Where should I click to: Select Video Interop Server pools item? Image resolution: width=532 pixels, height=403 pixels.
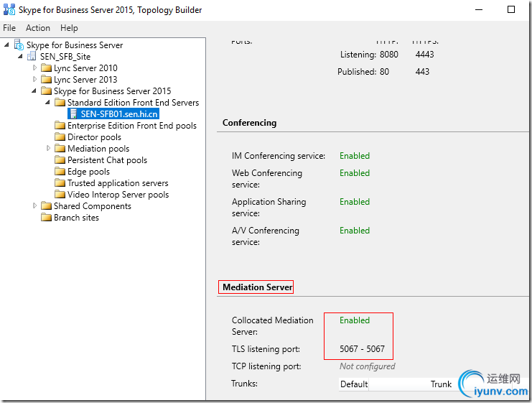tap(118, 195)
